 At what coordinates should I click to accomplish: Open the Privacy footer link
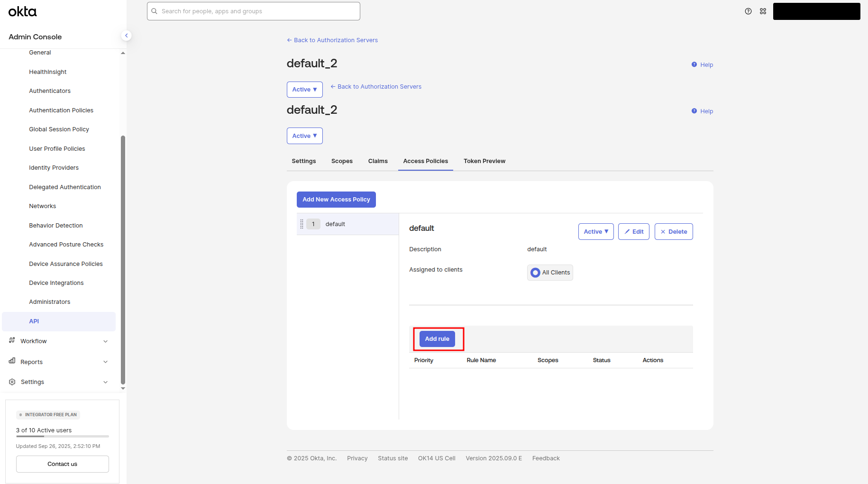[x=357, y=458]
